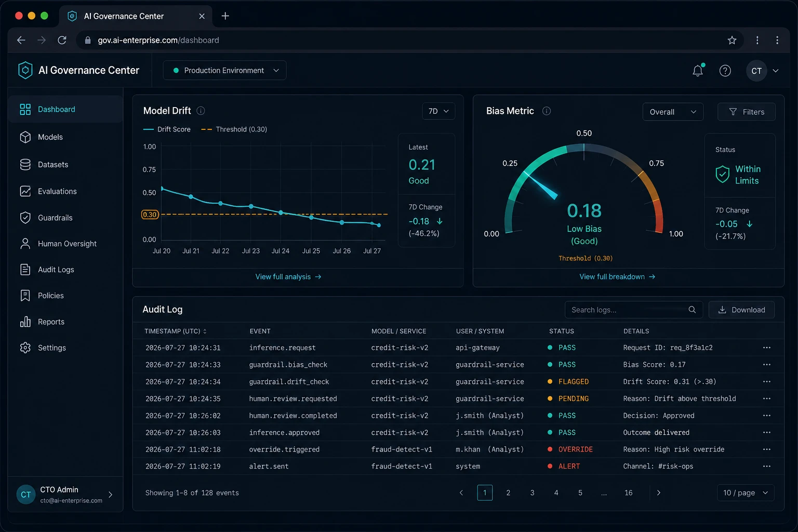
Task: Click 'Request ID: req_8f3a1c2' detail
Action: click(x=668, y=348)
